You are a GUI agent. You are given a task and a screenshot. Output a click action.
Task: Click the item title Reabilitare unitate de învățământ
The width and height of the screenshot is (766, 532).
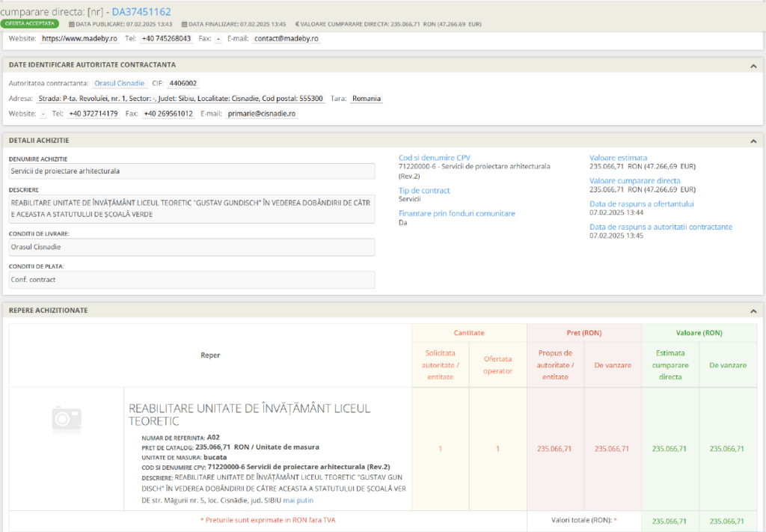[250, 415]
